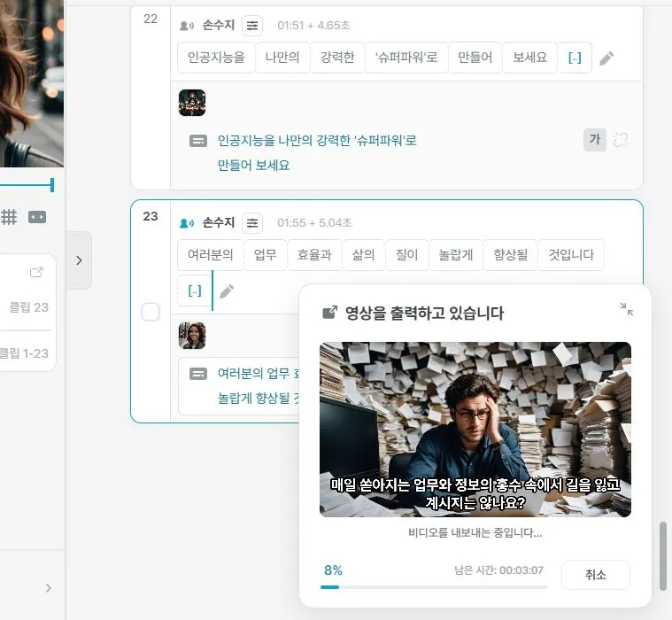Select word '만들어' in clip 22
This screenshot has width=672, height=620.
[475, 58]
